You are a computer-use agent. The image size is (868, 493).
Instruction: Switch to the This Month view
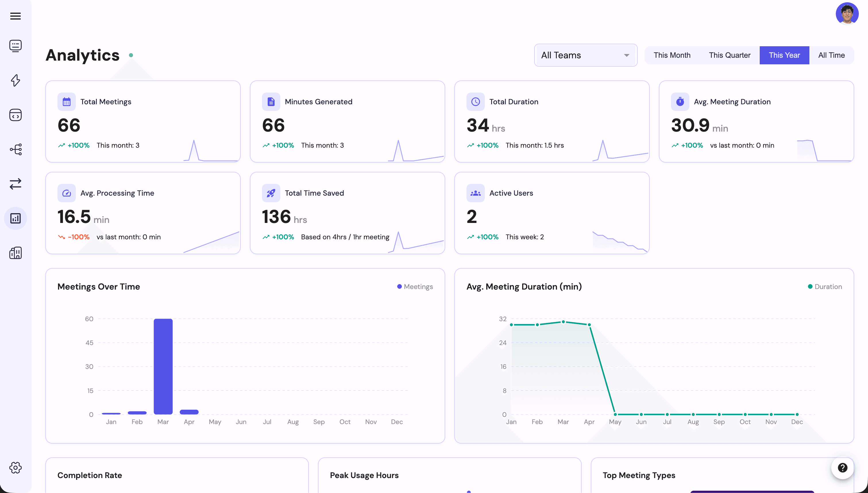672,55
